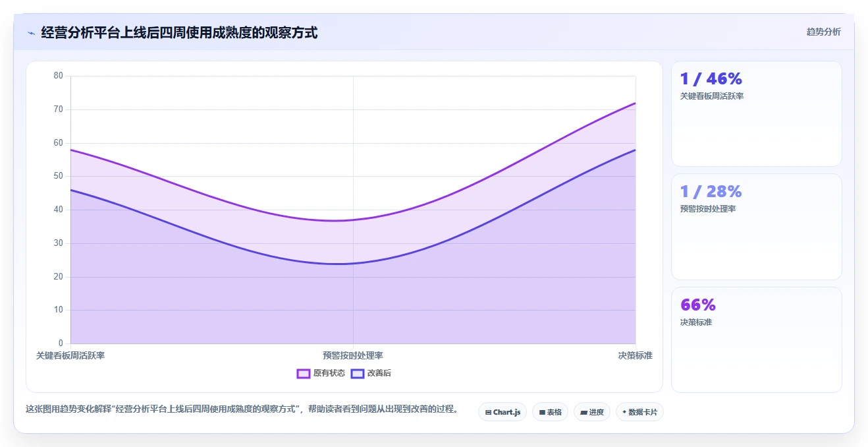Viewport: 868px width, 447px height.
Task: Click the 关键看板周活跃率 x-axis label
Action: (x=70, y=355)
